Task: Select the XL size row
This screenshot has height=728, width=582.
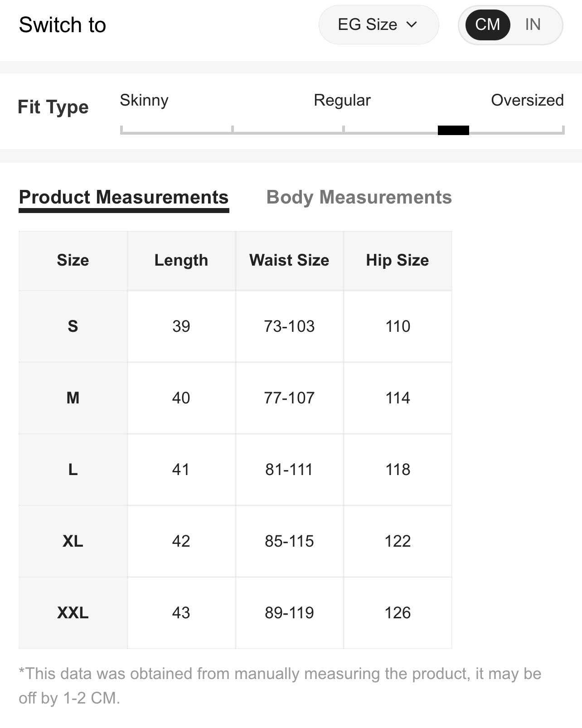Action: [x=73, y=541]
